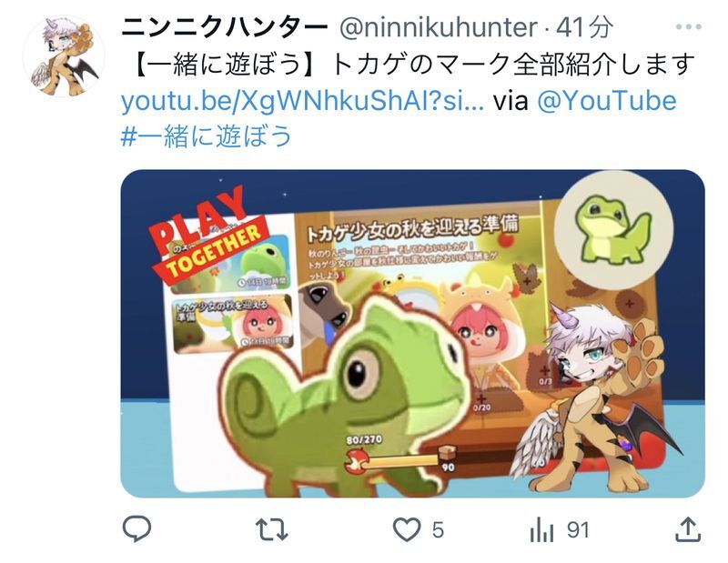Click the tweet text トカゲのマーク全部紹介します

click(513, 64)
